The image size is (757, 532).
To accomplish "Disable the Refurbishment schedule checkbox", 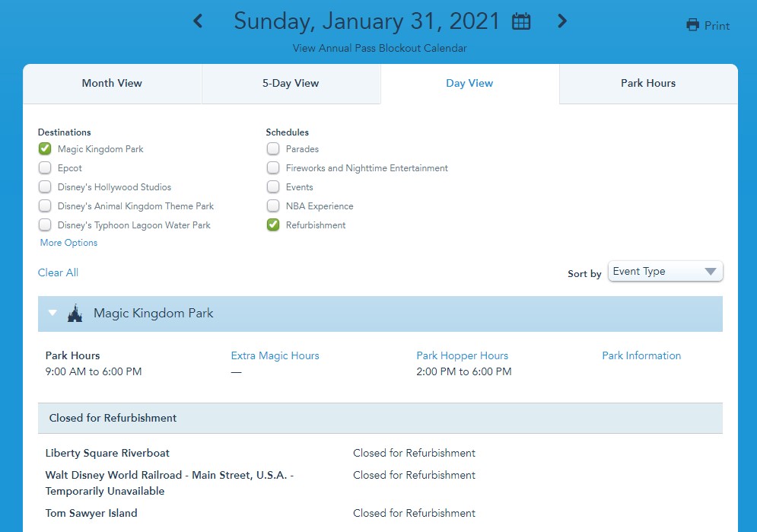I will coord(273,225).
